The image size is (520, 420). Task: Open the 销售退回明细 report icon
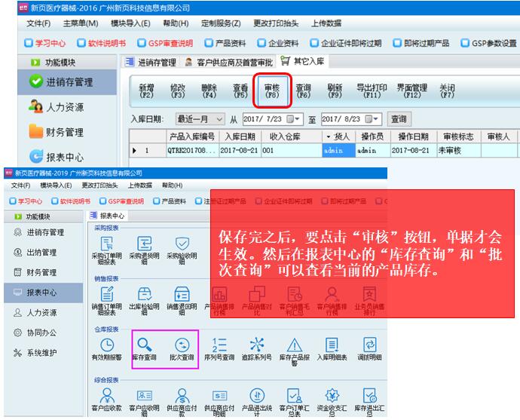tap(182, 295)
